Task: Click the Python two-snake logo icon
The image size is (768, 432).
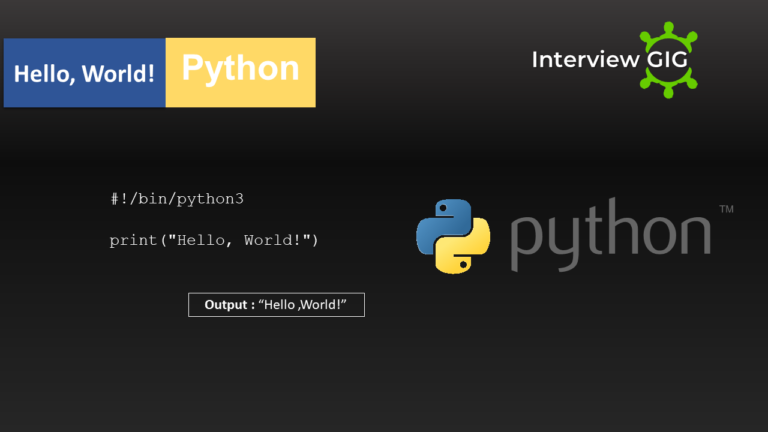Action: pos(453,236)
